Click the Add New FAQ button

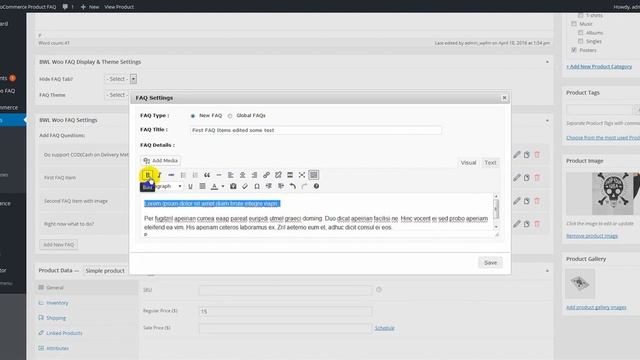pyautogui.click(x=59, y=244)
